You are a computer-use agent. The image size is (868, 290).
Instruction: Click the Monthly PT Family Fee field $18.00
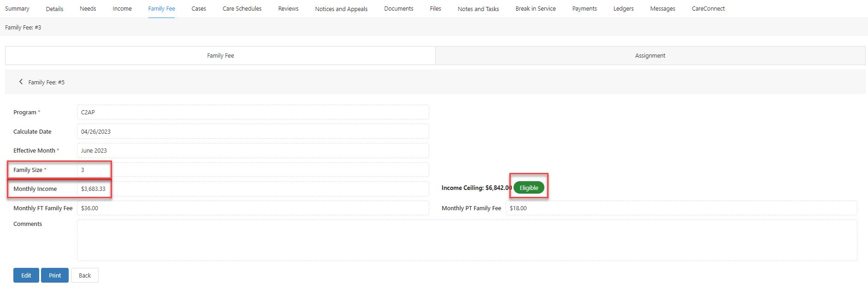click(x=681, y=208)
